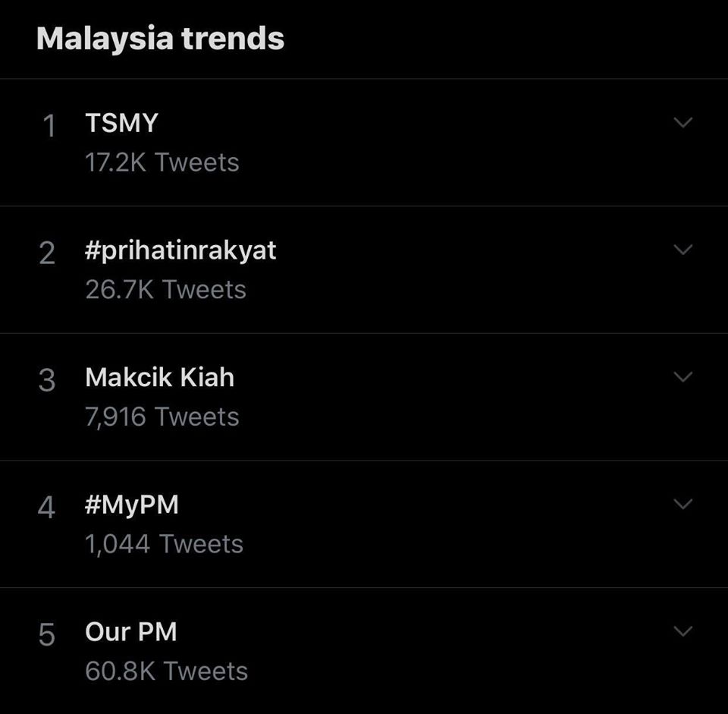This screenshot has width=728, height=714.
Task: Expand the chevron for Our PM trend
Action: tap(682, 631)
